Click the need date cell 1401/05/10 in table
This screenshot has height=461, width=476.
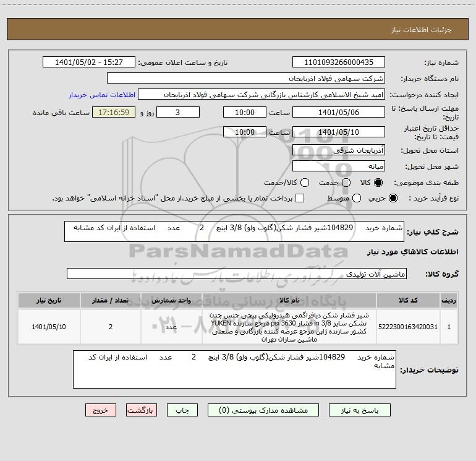49,327
